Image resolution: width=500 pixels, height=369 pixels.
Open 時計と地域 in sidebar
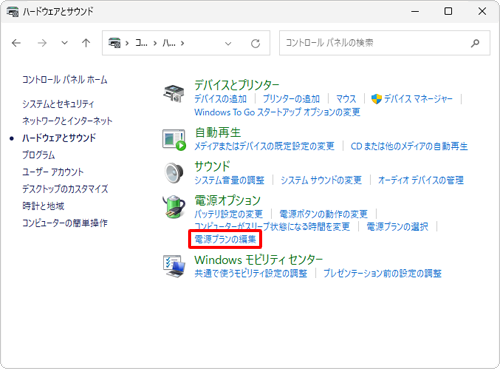coord(43,206)
